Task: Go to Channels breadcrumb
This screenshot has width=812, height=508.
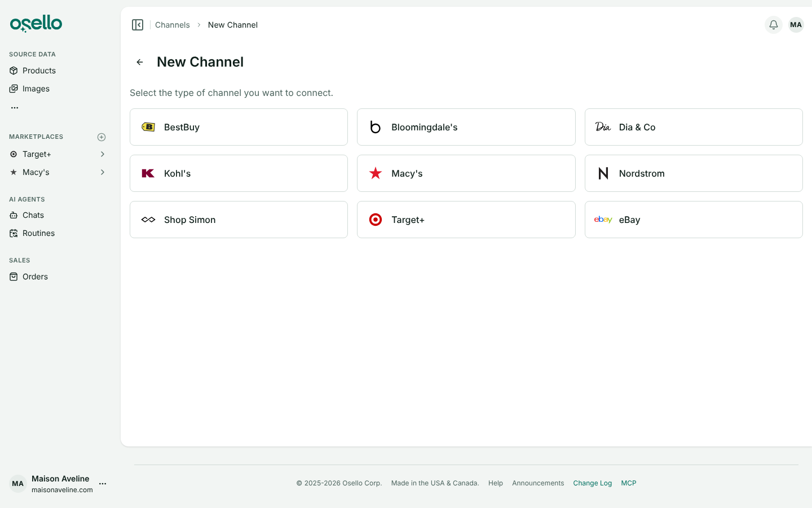Action: [173, 25]
